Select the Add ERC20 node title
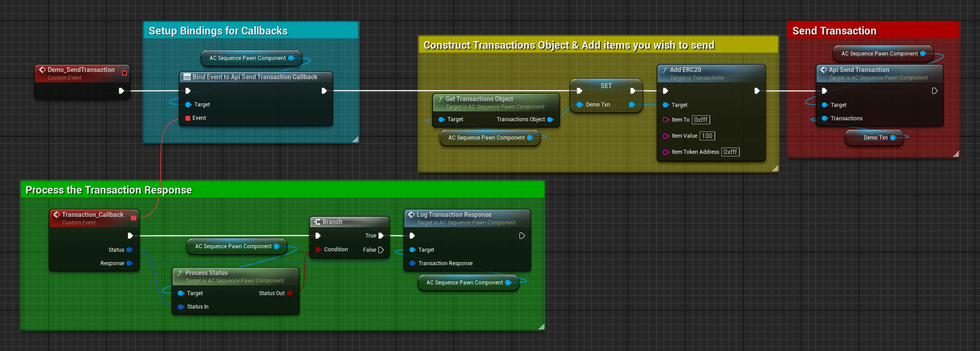The width and height of the screenshot is (980, 351). click(x=685, y=70)
